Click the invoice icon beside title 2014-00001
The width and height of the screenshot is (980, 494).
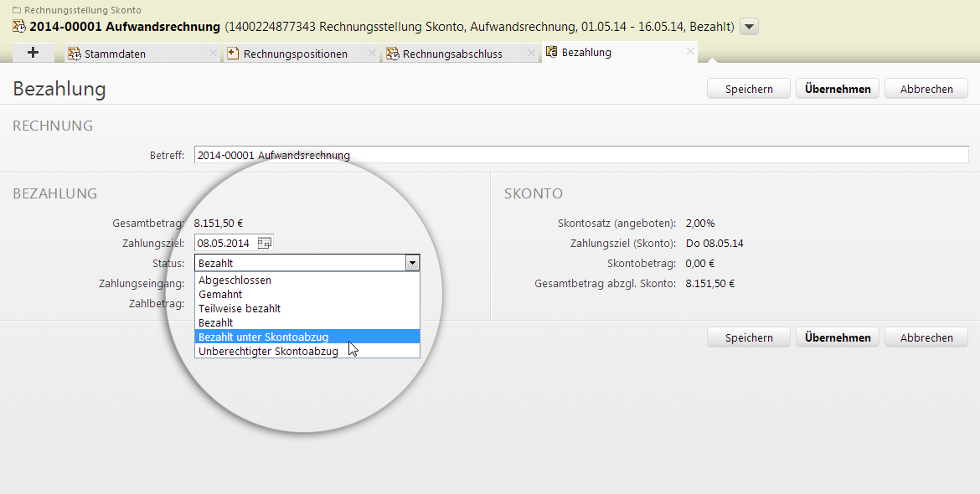coord(19,27)
